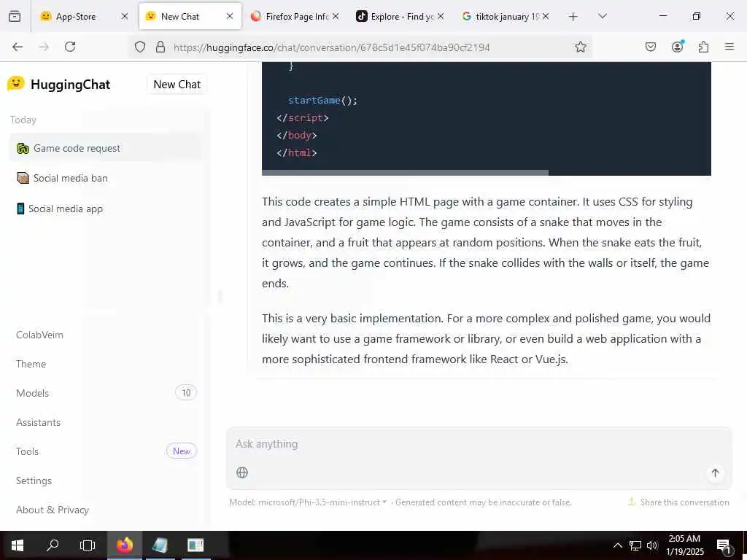The image size is (747, 560).
Task: Switch to the Explore TikTok tab
Action: pos(400,16)
